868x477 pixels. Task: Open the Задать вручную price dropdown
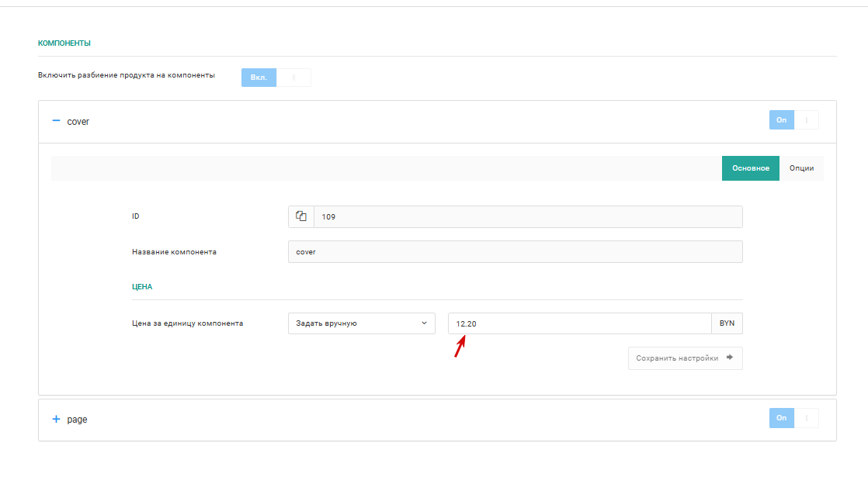pyautogui.click(x=362, y=323)
